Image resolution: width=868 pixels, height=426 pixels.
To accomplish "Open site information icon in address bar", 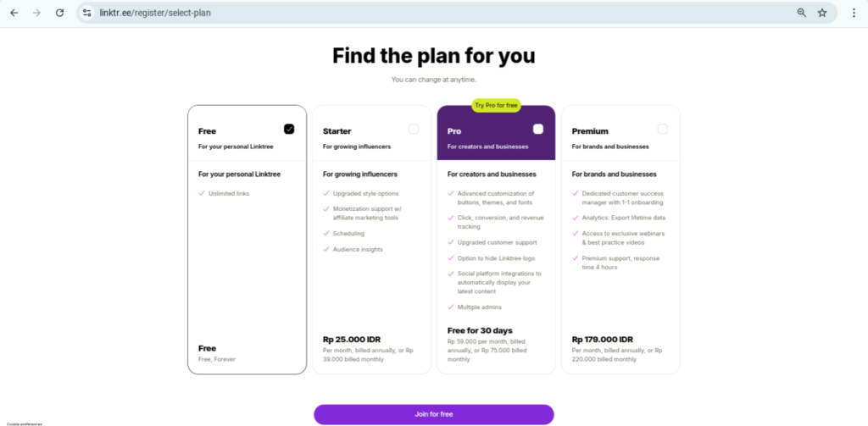I will click(x=87, y=13).
